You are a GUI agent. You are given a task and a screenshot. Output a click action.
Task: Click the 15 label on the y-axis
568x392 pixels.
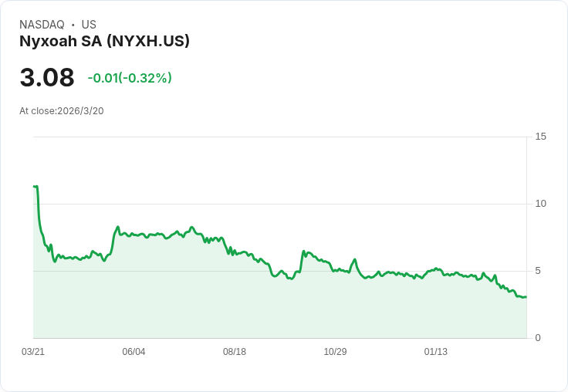(x=541, y=137)
